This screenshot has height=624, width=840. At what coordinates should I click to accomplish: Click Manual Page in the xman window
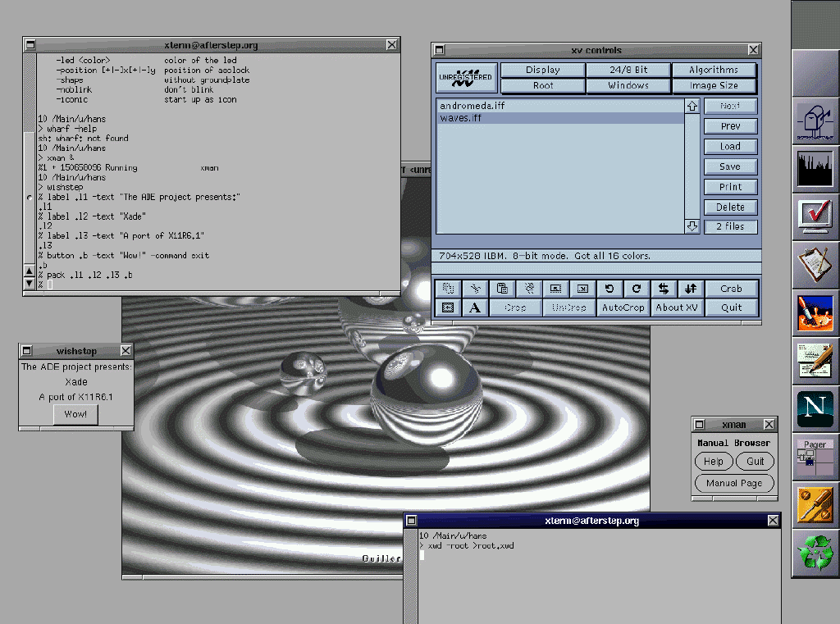click(x=733, y=483)
